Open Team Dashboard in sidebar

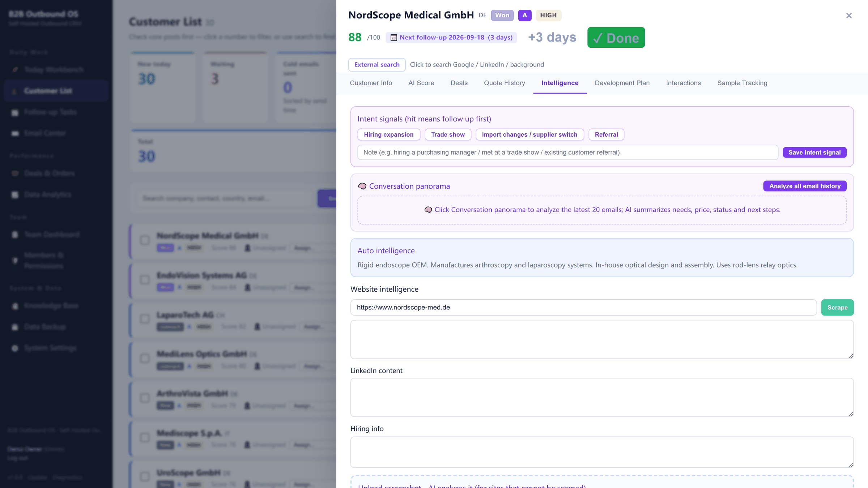(x=56, y=235)
